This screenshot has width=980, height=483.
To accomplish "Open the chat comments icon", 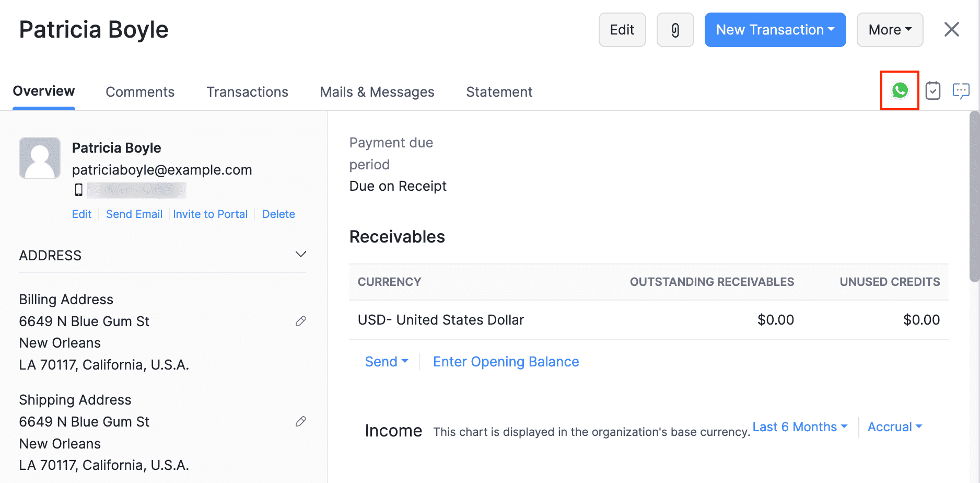I will [961, 91].
